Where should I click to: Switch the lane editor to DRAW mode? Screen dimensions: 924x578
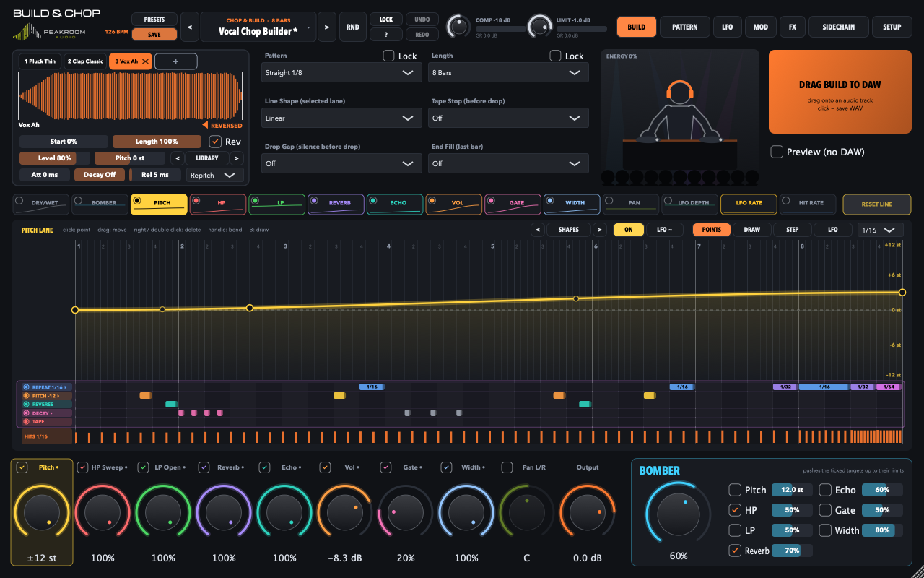[x=752, y=230]
